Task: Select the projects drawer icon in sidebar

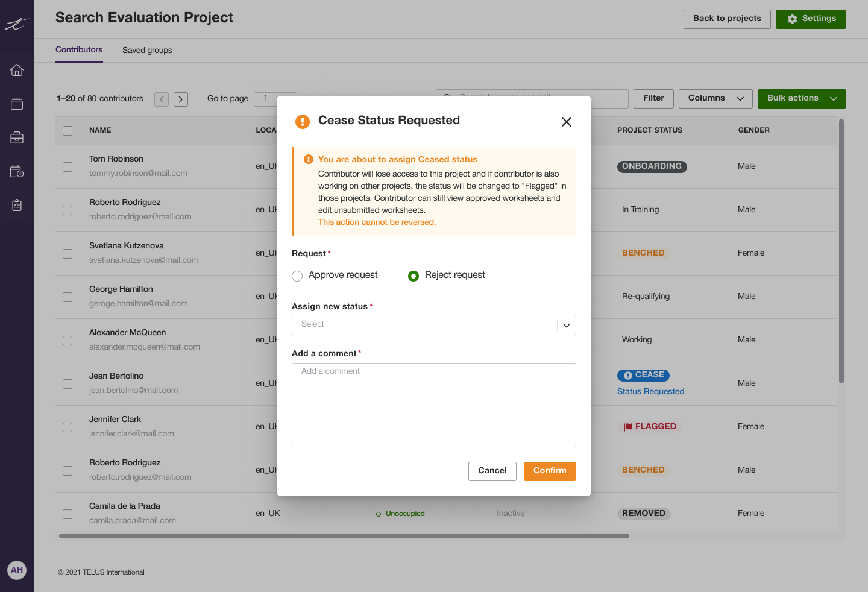Action: 16,103
